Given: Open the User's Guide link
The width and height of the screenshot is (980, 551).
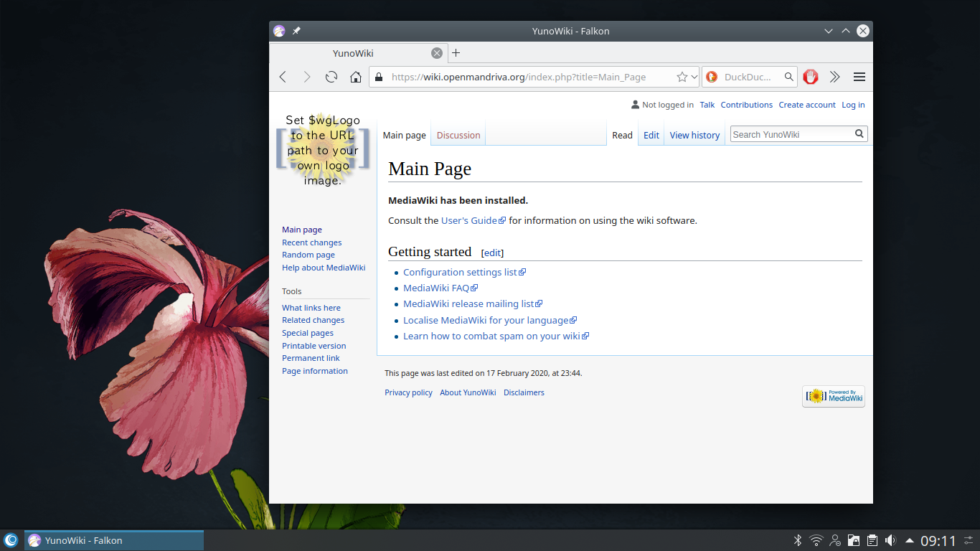Looking at the screenshot, I should (473, 220).
